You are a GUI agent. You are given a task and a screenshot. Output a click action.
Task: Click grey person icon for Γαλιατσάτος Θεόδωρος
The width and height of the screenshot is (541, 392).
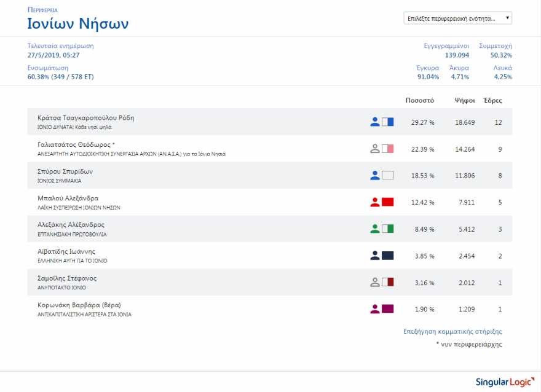pyautogui.click(x=375, y=149)
